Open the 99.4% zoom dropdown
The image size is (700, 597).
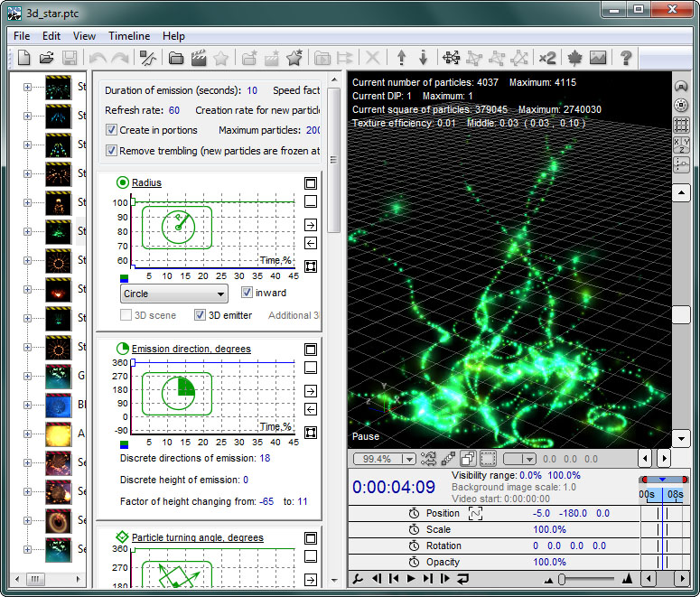tap(408, 460)
